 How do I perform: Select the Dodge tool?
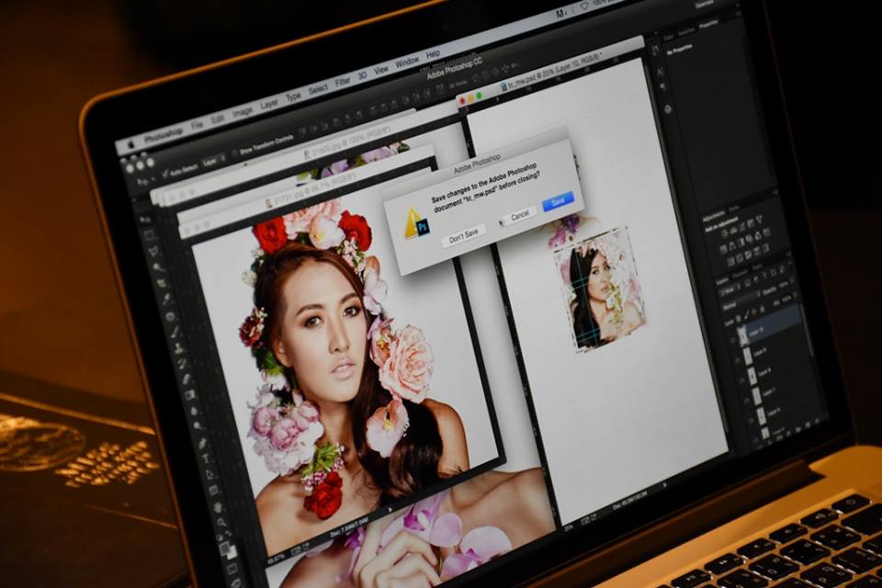click(198, 426)
